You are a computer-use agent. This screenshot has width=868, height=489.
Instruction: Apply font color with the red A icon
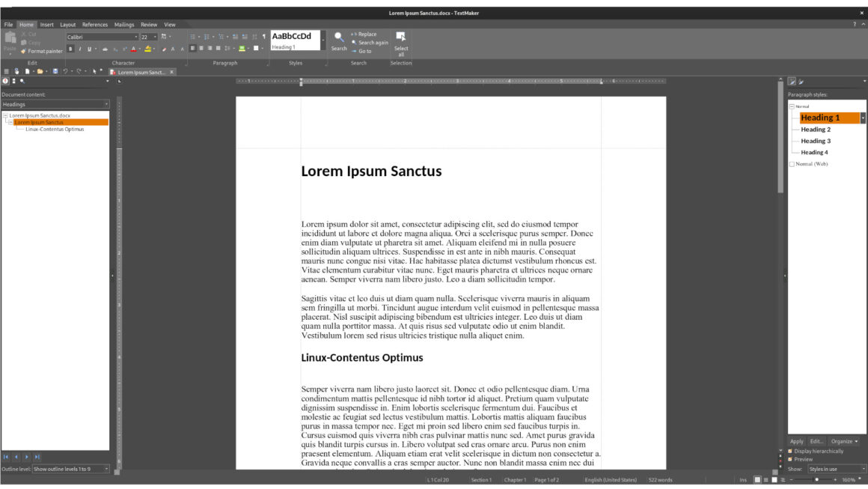[x=133, y=49]
